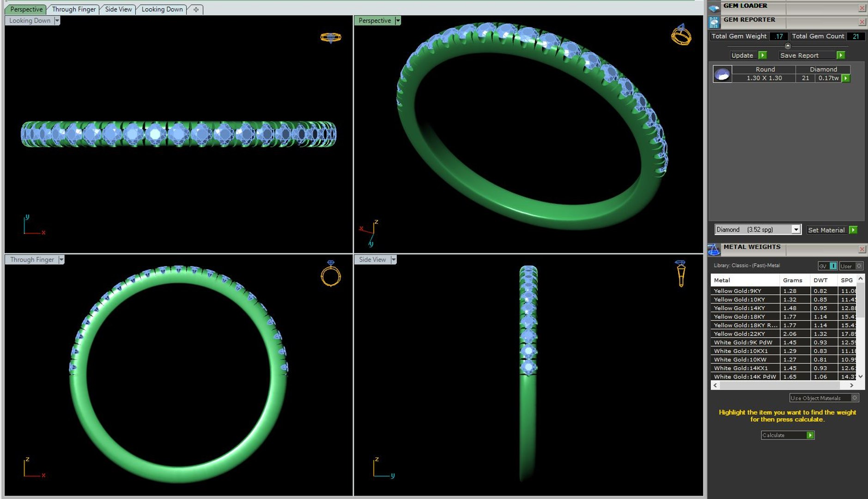Click the 0.17tw gem weight cell

point(828,78)
